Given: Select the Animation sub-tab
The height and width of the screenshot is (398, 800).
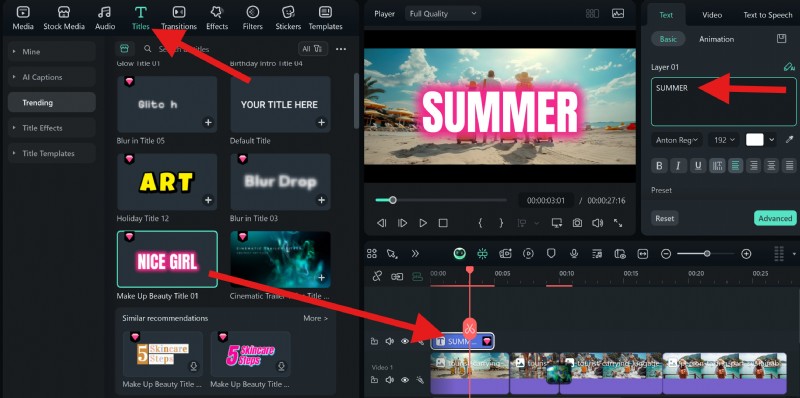Looking at the screenshot, I should click(x=716, y=39).
